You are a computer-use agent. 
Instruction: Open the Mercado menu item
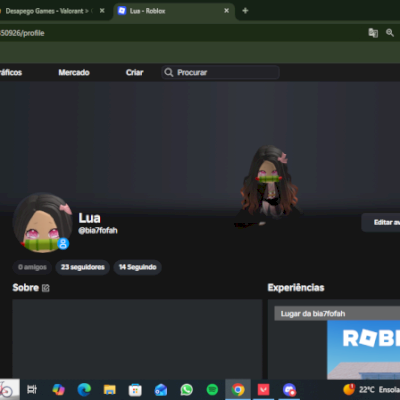[x=74, y=72]
